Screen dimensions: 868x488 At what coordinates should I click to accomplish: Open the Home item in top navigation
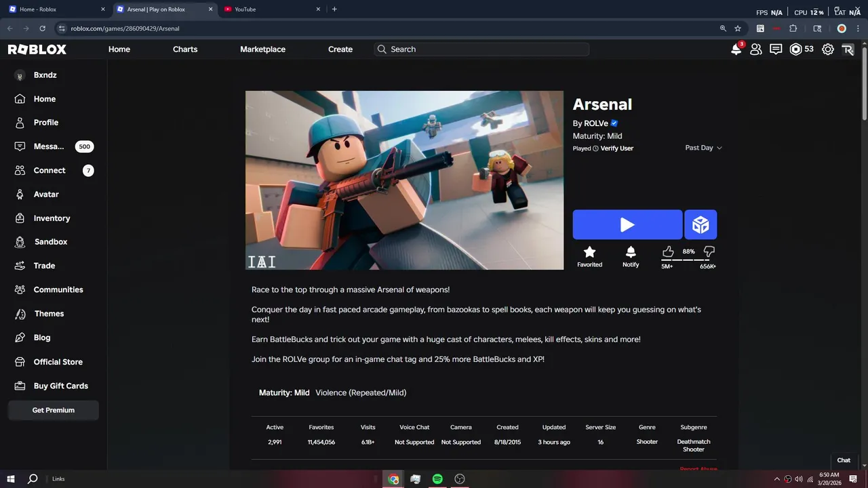coord(119,49)
